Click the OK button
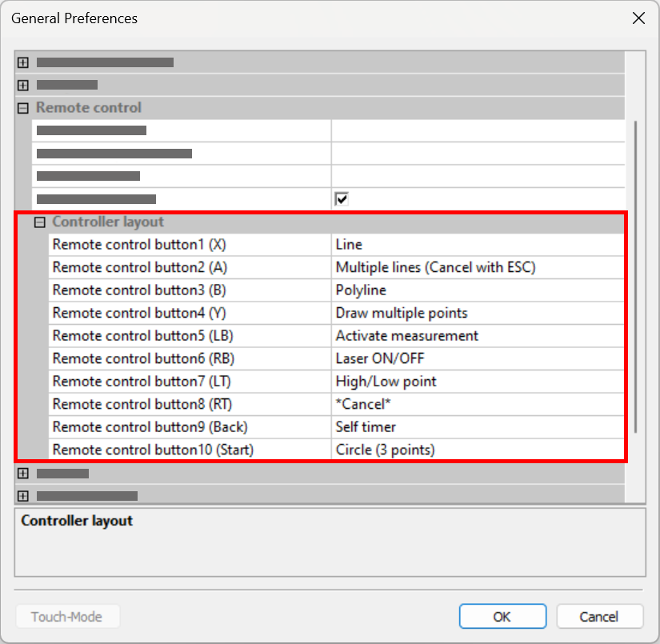Viewport: 660px width, 644px height. (x=502, y=617)
